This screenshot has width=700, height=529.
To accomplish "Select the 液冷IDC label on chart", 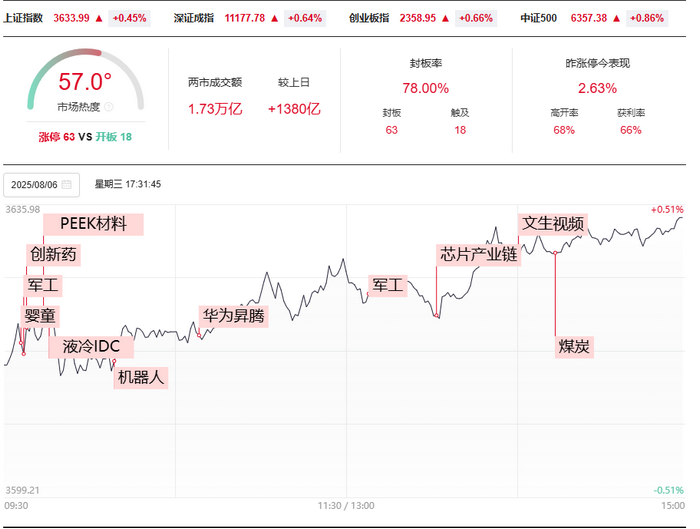I will click(x=91, y=347).
